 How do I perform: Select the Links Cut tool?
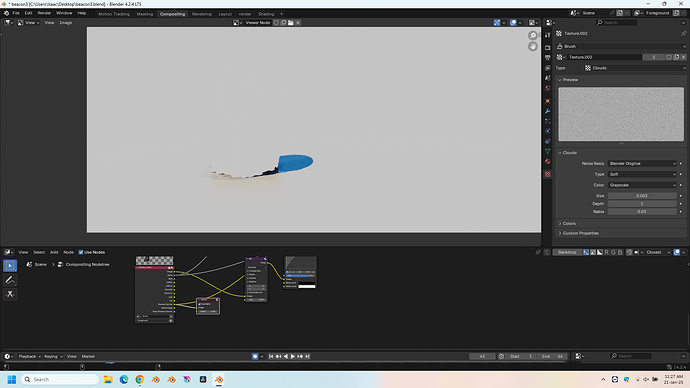click(10, 294)
